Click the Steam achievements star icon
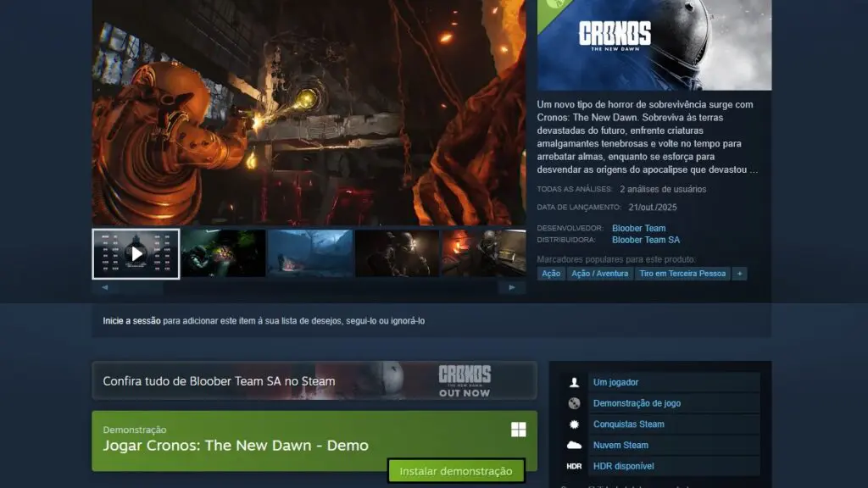The height and width of the screenshot is (488, 868). pyautogui.click(x=574, y=424)
